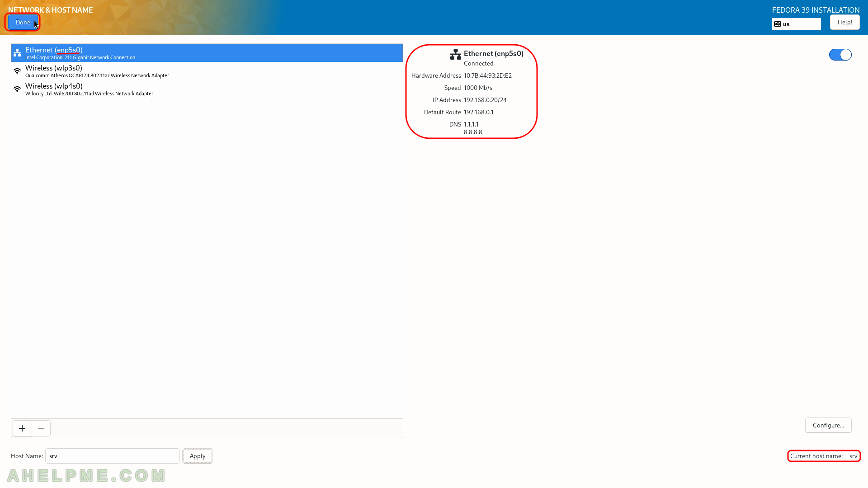Click the Connected status text

478,63
